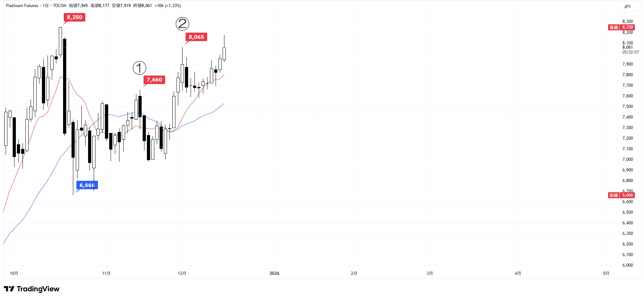Click the 7,000 price scale label

[627, 159]
